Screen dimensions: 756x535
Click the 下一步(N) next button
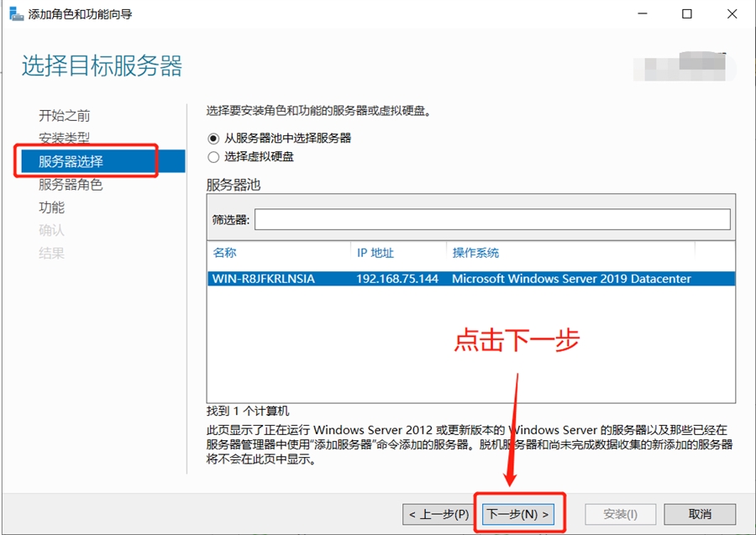[x=518, y=514]
